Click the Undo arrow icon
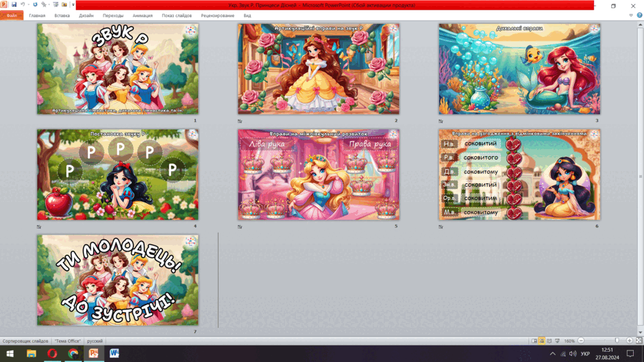The width and height of the screenshot is (644, 362). point(23,5)
